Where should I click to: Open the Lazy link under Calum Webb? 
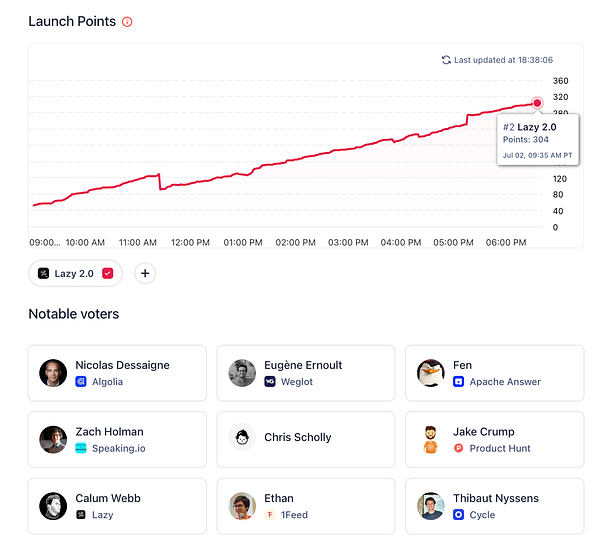[103, 515]
